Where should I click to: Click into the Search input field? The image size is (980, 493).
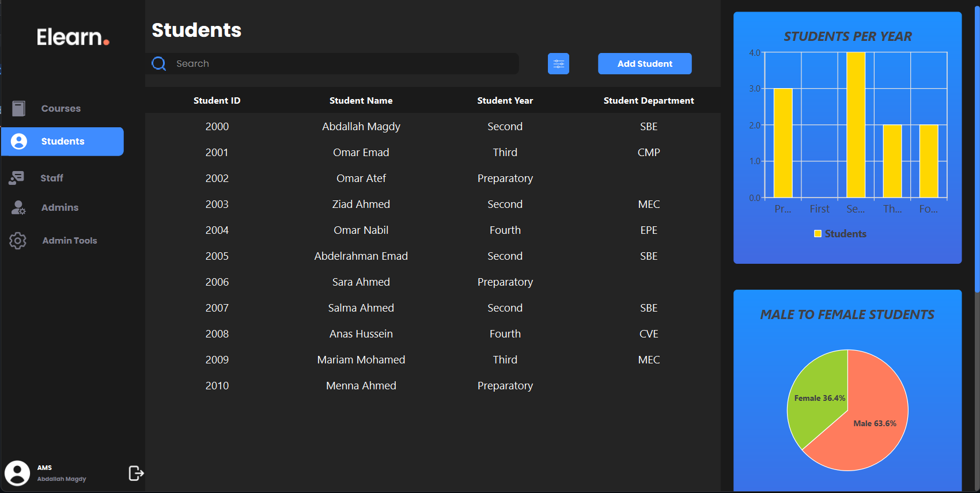tap(346, 64)
